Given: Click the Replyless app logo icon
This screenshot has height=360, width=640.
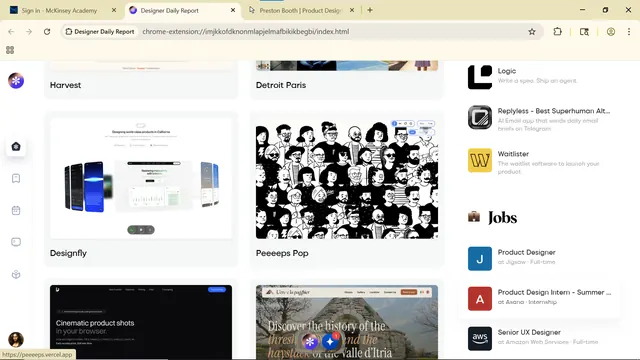Looking at the screenshot, I should pyautogui.click(x=480, y=117).
